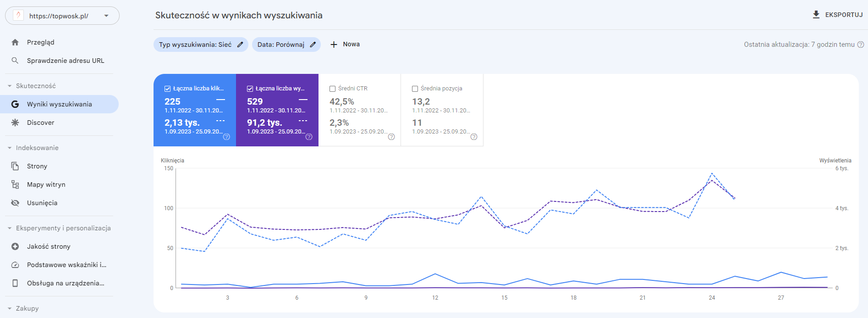The width and height of the screenshot is (868, 318).
Task: Click the Mapy witryn sitemap icon
Action: pos(15,184)
